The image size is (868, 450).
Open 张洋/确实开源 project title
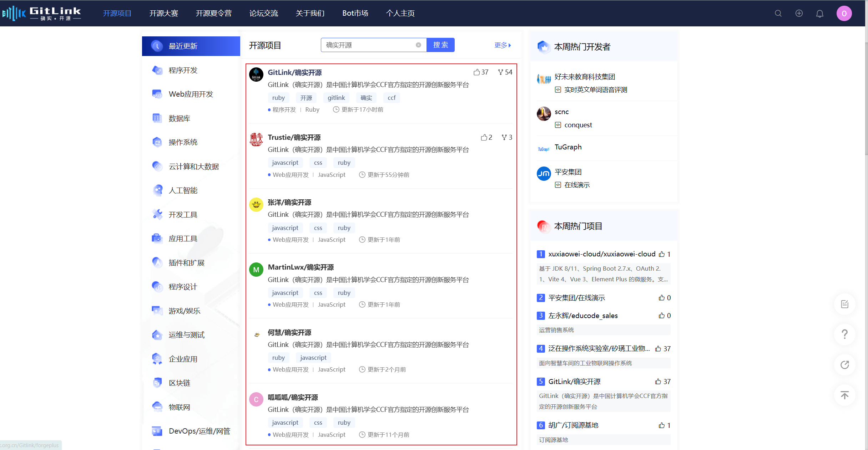coord(289,202)
